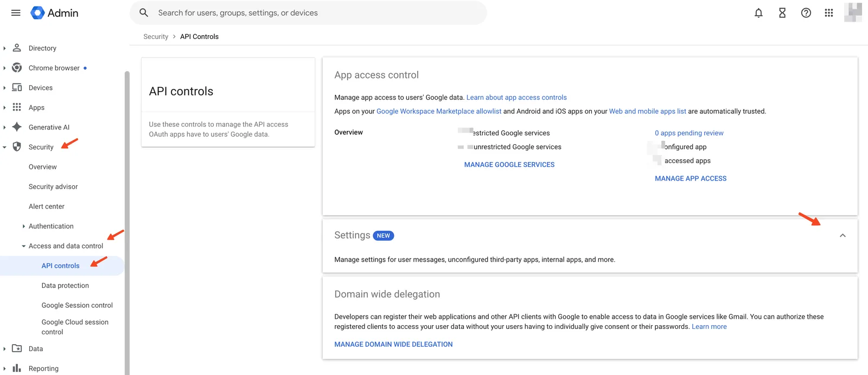Click the Directory person icon
868x375 pixels.
[x=17, y=48]
